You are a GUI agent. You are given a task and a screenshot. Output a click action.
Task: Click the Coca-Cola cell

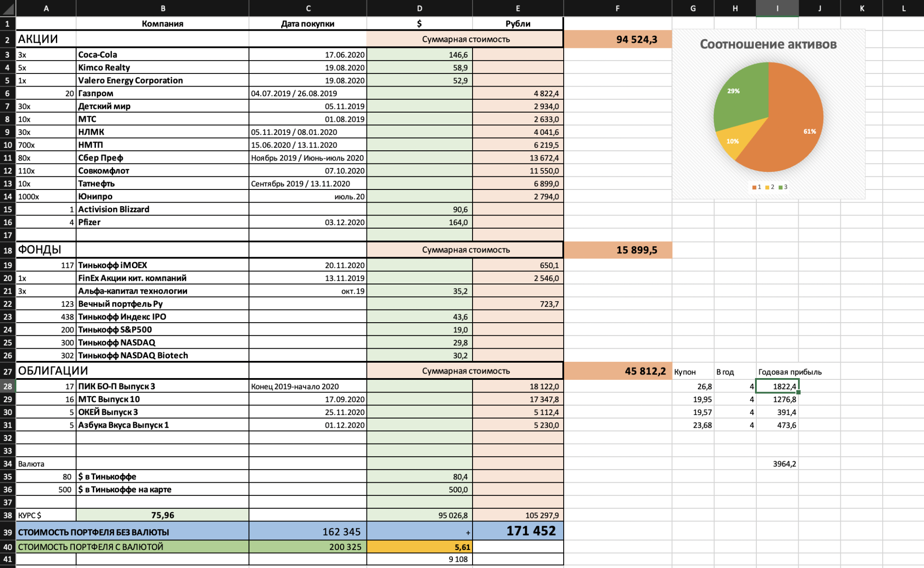pyautogui.click(x=162, y=55)
